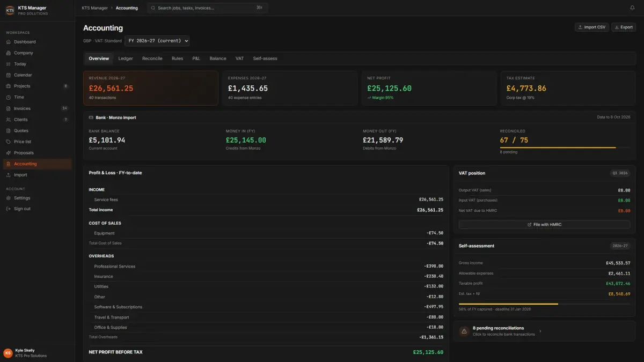Click the bank balance £5,101.94 value
This screenshot has height=362, width=644.
pyautogui.click(x=107, y=140)
